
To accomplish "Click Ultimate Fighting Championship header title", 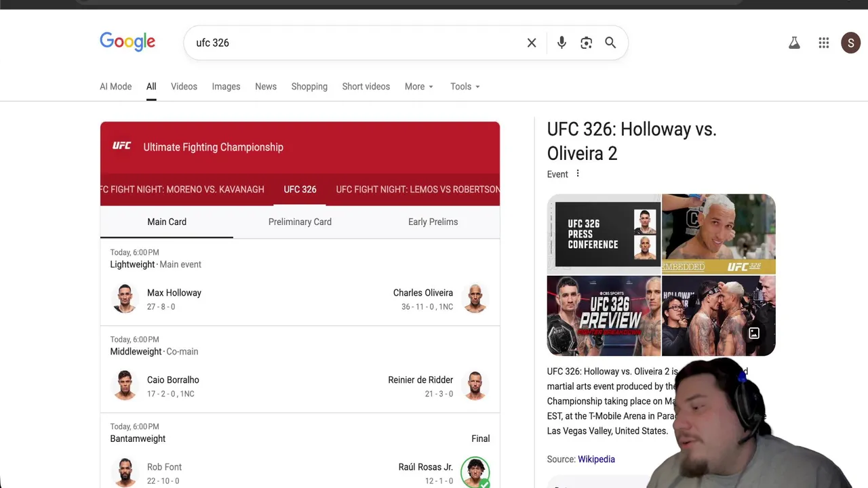I will (214, 147).
